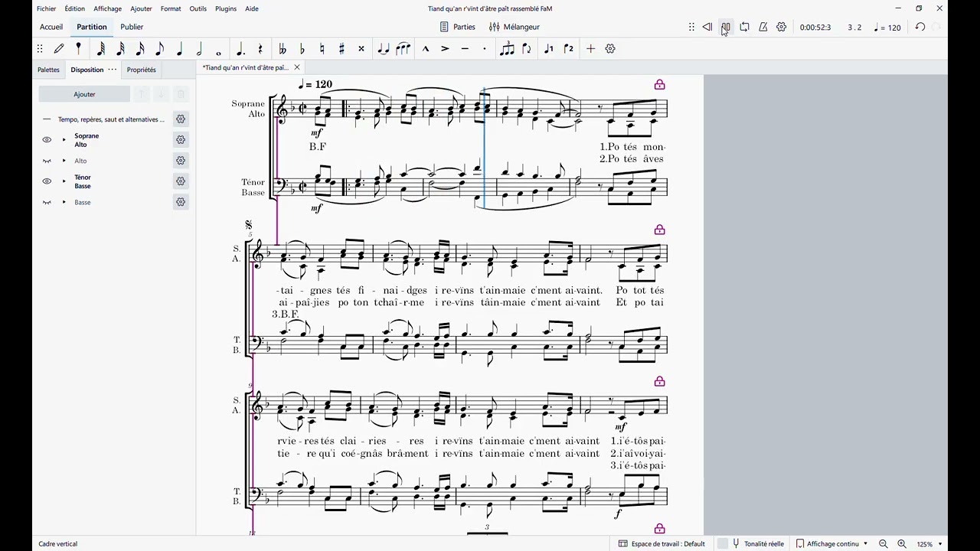Apply double sharp accidental
Screen dimensions: 980x551
pyautogui.click(x=361, y=48)
